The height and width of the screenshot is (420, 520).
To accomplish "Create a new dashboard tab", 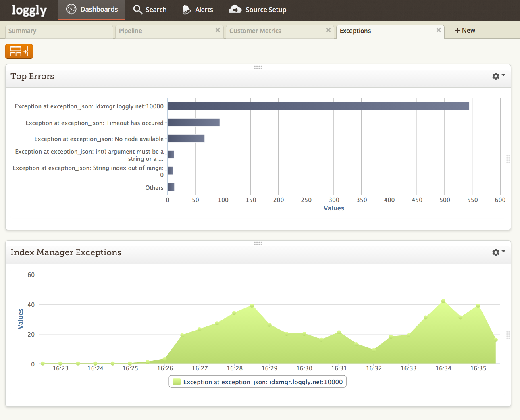I will (465, 31).
